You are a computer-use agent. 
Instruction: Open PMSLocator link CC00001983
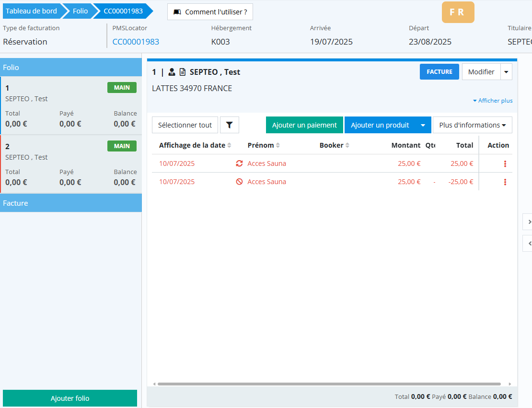coord(136,42)
